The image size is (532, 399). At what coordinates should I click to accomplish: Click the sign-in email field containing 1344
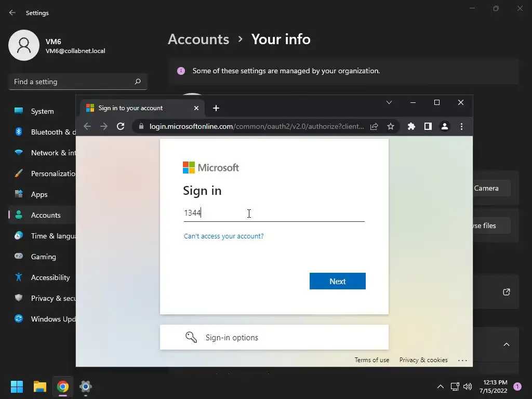coord(274,213)
